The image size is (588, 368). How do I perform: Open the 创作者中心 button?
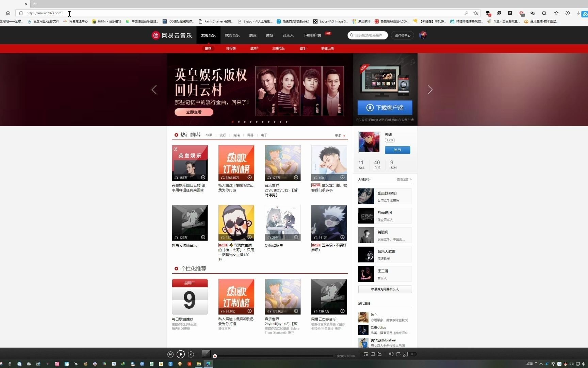click(x=403, y=35)
